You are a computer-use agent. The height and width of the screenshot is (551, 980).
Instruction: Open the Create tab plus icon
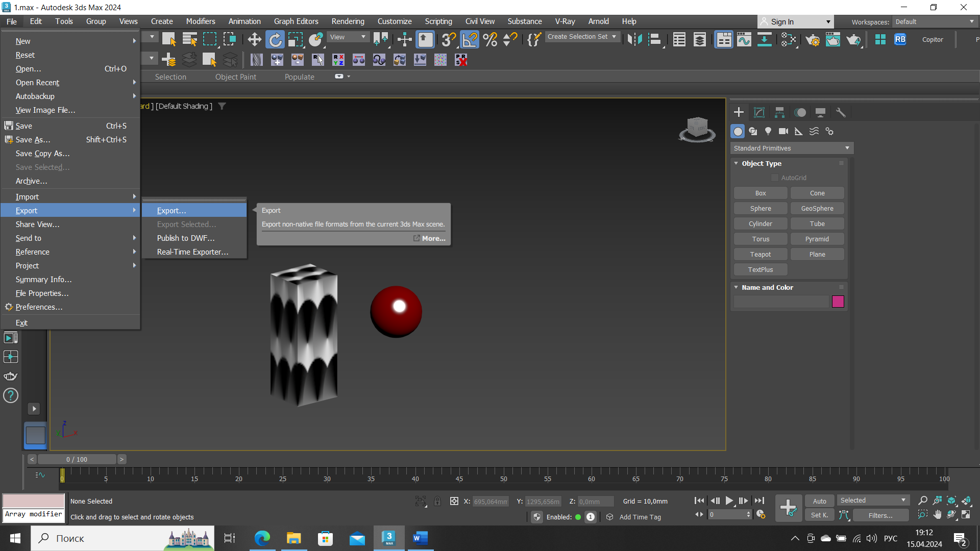click(739, 112)
